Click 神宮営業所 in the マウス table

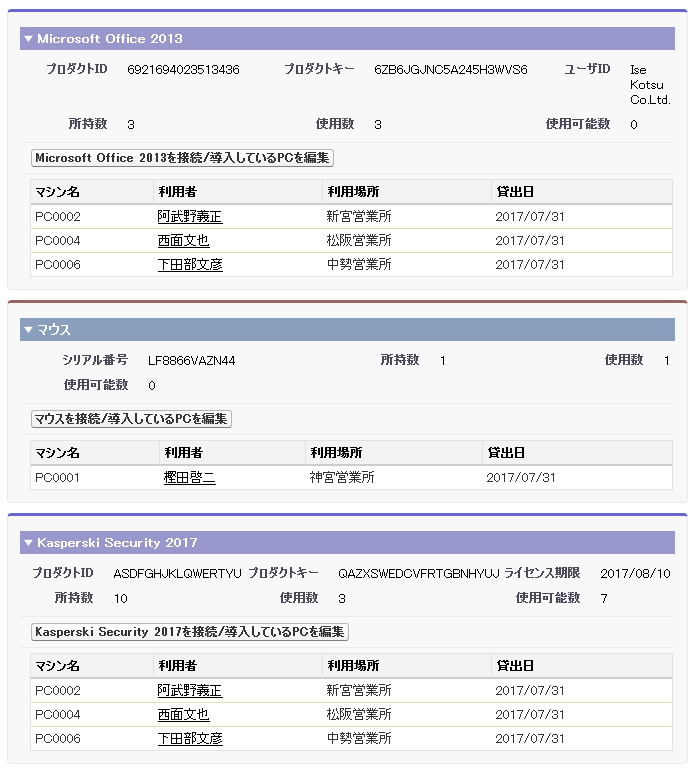click(342, 477)
